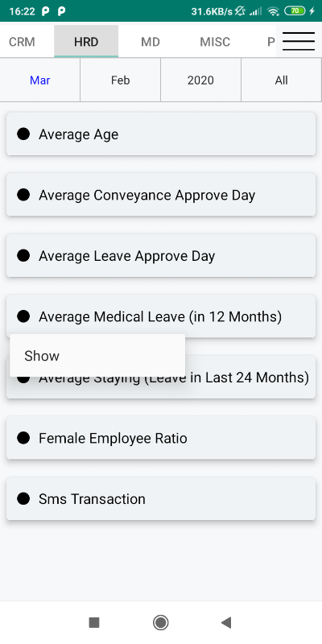Screen dimensions: 322x644
Task: Expand Average Conveyance Approve Day item
Action: 161,195
